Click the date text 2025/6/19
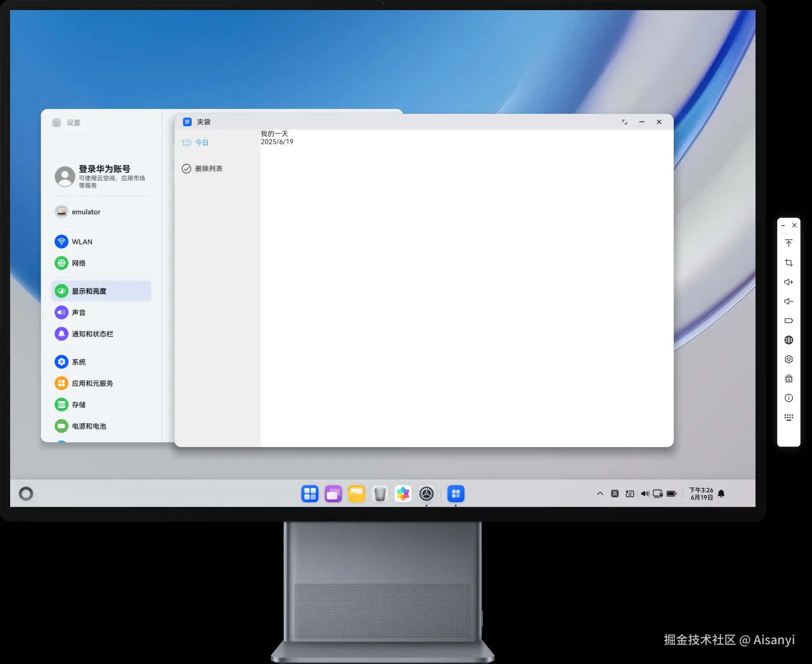812x664 pixels. click(x=277, y=142)
